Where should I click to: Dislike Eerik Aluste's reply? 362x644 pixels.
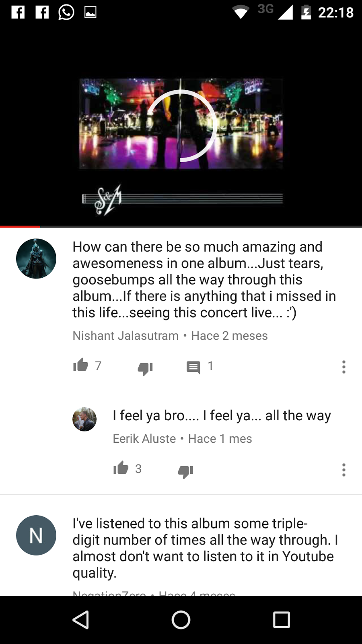click(185, 471)
